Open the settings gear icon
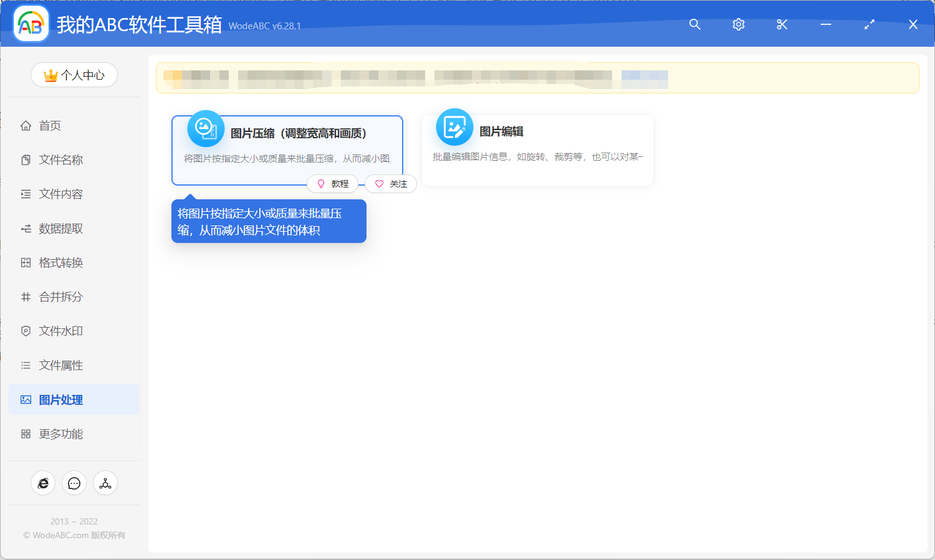The width and height of the screenshot is (935, 560). [x=738, y=24]
